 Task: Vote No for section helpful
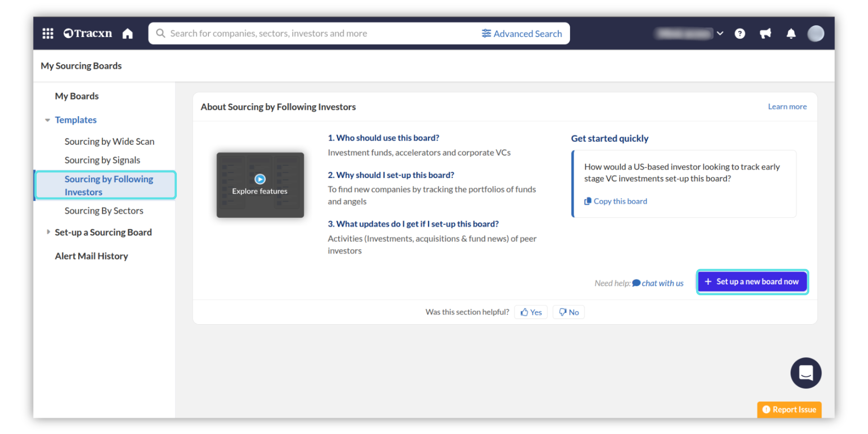pos(569,312)
